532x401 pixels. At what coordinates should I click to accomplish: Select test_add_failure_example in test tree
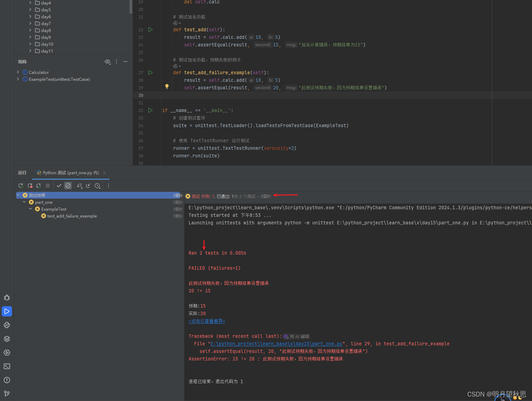(x=72, y=216)
